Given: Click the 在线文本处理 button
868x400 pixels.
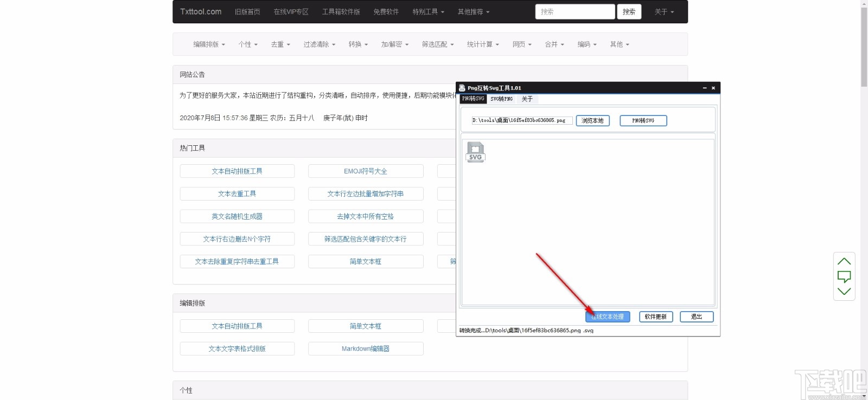Looking at the screenshot, I should pyautogui.click(x=608, y=317).
